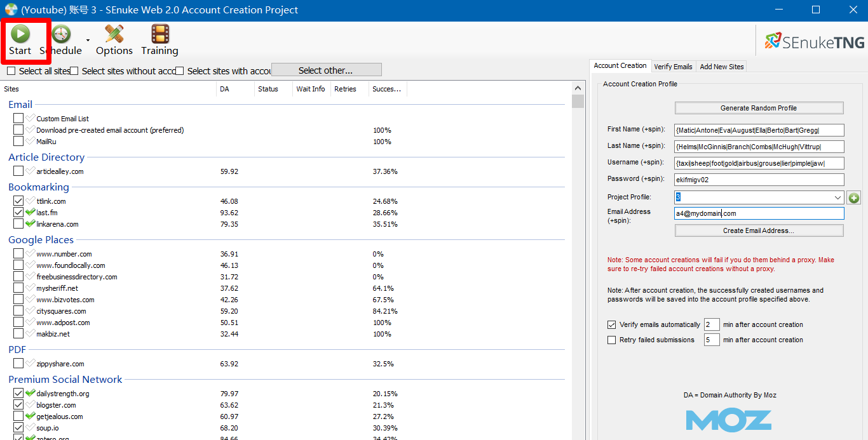The width and height of the screenshot is (868, 440).
Task: Tick the articlealley.com site checkbox
Action: point(18,171)
